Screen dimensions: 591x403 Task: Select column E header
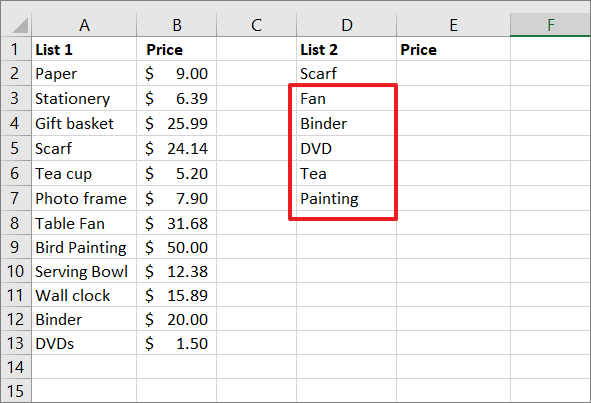tap(453, 25)
